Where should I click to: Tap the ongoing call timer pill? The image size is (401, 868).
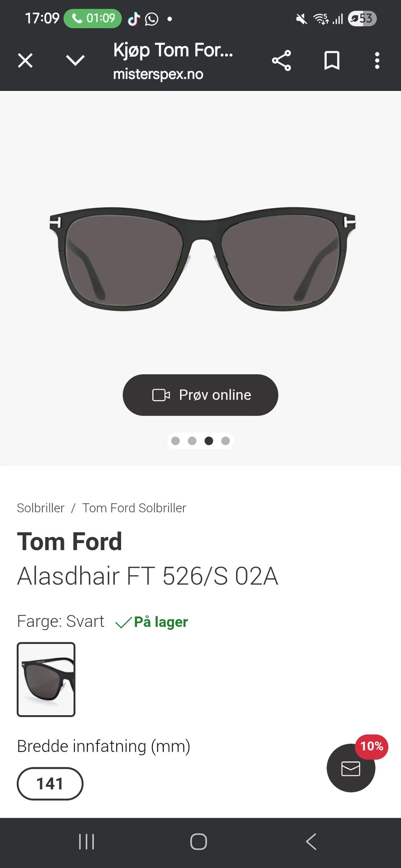pyautogui.click(x=93, y=18)
